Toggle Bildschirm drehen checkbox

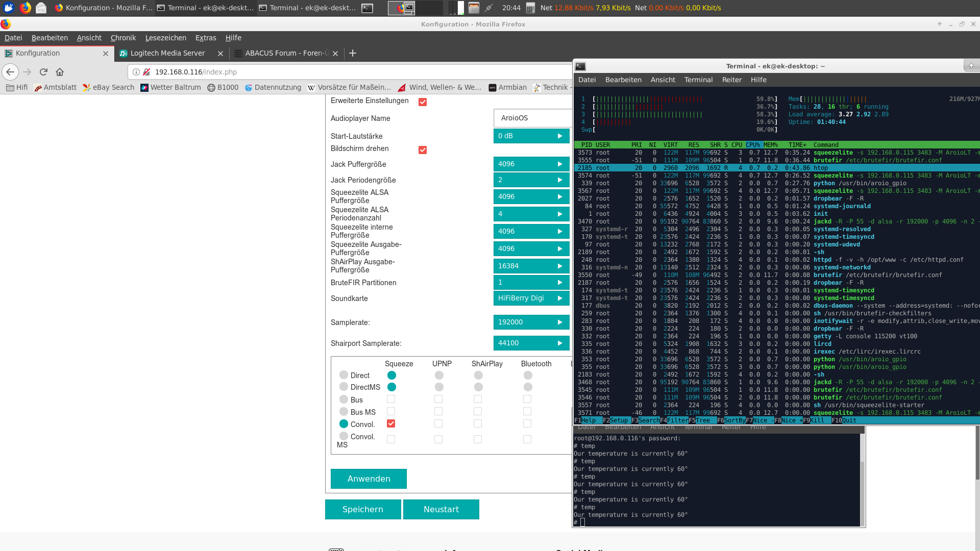(423, 150)
